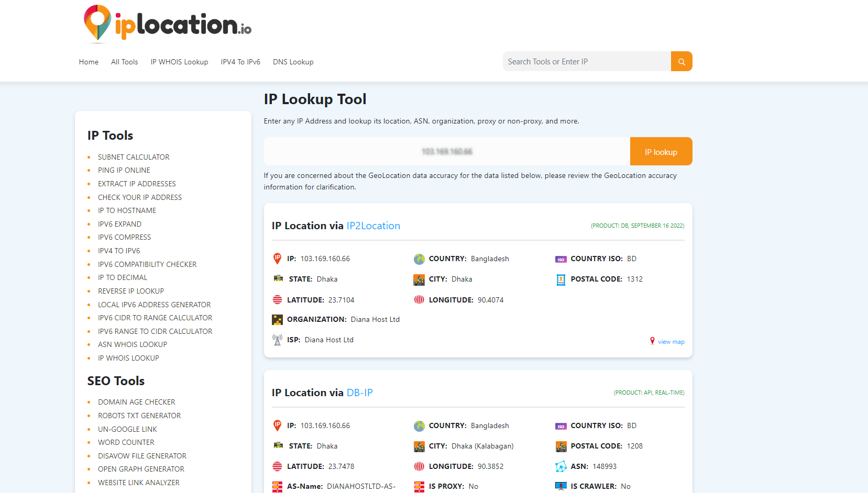Navigate to IPV4 To IPv6 menu item

pyautogui.click(x=240, y=62)
